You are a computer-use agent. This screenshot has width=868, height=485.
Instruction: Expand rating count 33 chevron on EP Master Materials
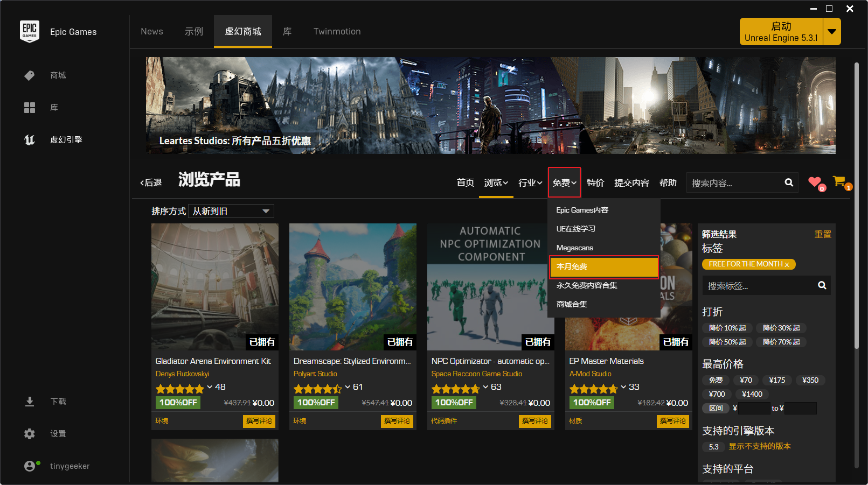tap(624, 387)
